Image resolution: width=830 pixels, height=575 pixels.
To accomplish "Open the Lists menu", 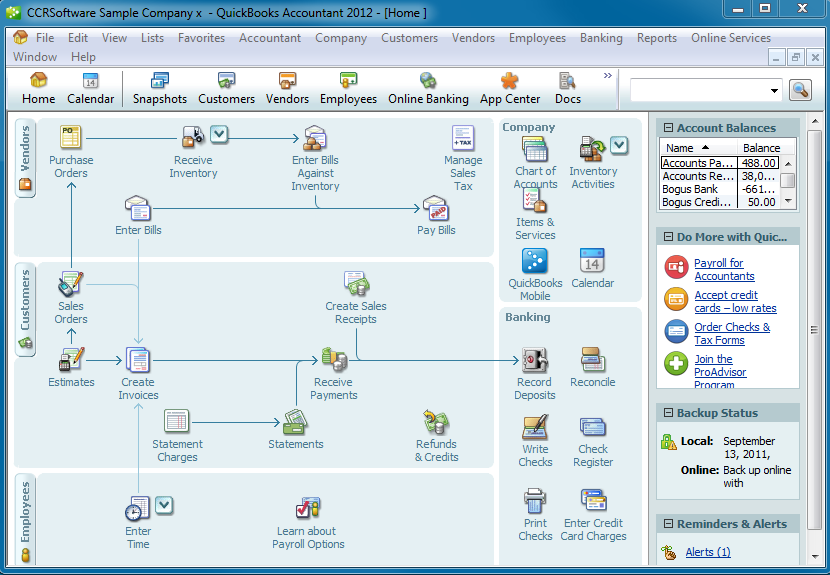I will 152,38.
